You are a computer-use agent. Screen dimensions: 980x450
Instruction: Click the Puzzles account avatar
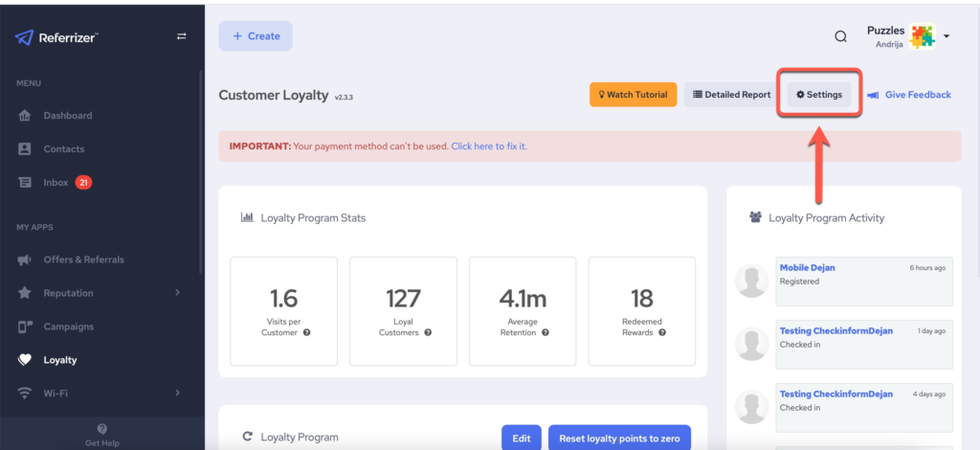point(923,36)
